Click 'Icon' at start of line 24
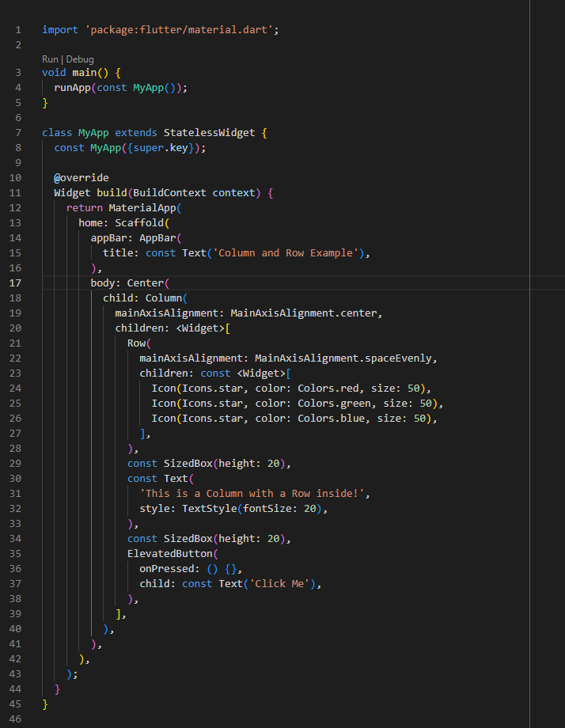The width and height of the screenshot is (565, 728). click(164, 389)
